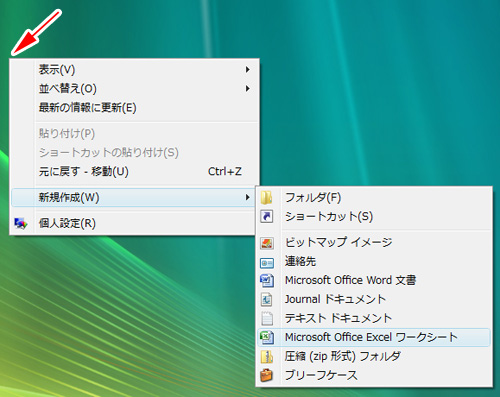Open 個人設定(R) from the context menu
The height and width of the screenshot is (397, 500).
(x=133, y=223)
